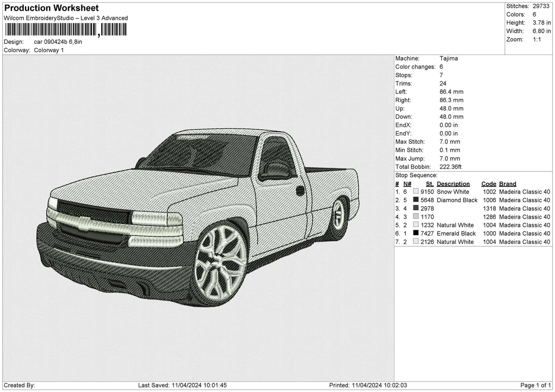Click the Emerald Black color swatch
The image size is (555, 392).
pyautogui.click(x=416, y=233)
